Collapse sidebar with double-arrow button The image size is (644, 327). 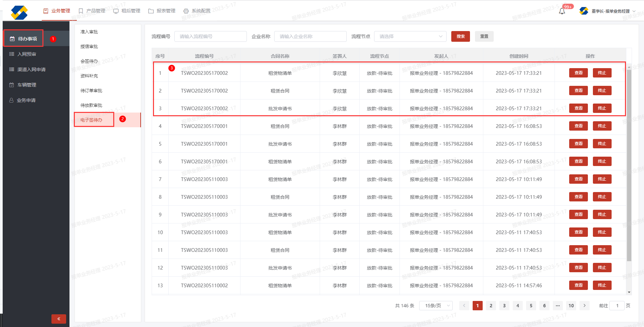tap(59, 319)
